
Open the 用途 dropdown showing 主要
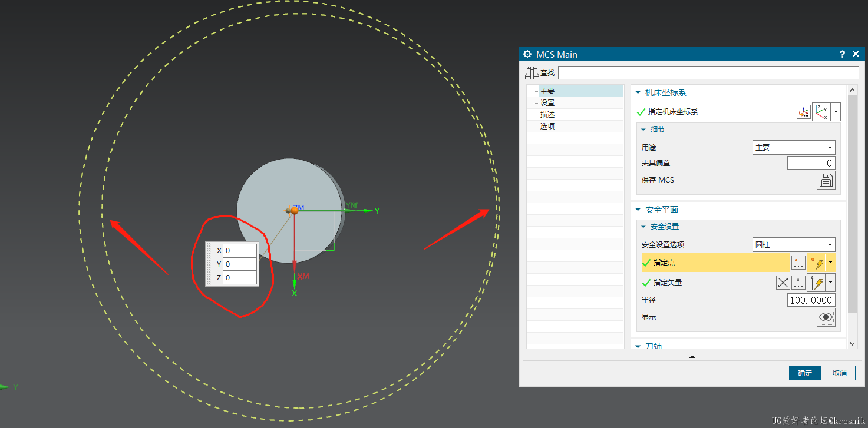point(794,148)
